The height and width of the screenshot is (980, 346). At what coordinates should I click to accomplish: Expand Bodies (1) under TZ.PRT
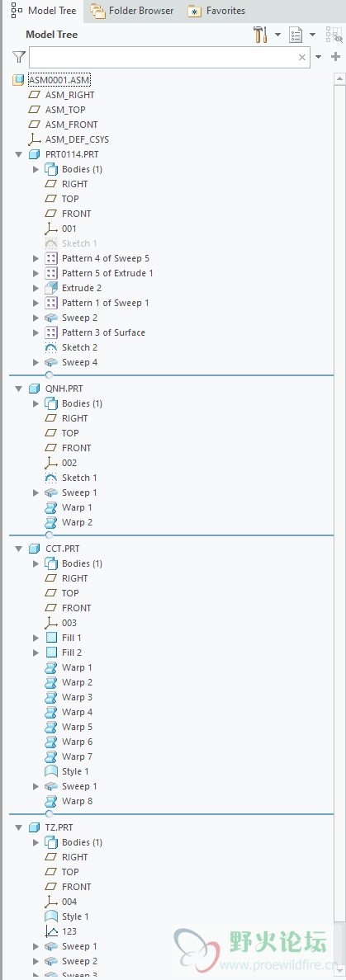pyautogui.click(x=36, y=842)
